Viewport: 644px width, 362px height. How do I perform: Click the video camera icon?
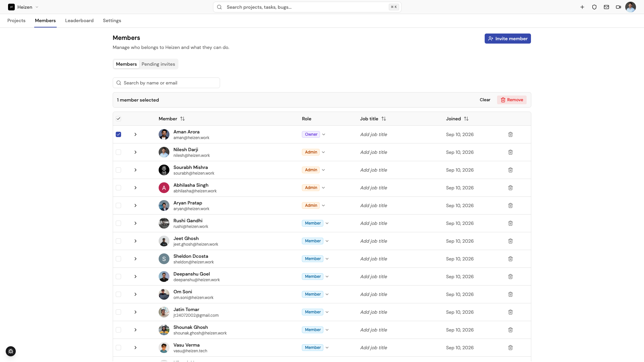tap(619, 7)
